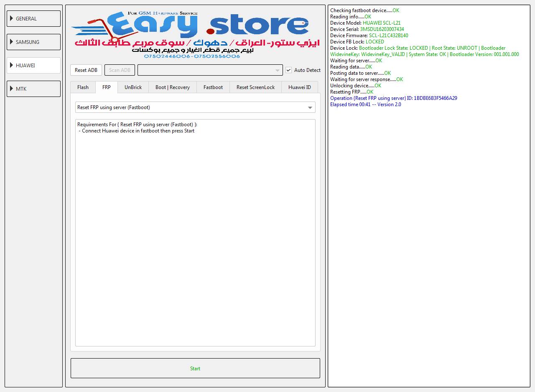Click the Elapsed time 00:41 line
The image size is (535, 392).
[366, 104]
